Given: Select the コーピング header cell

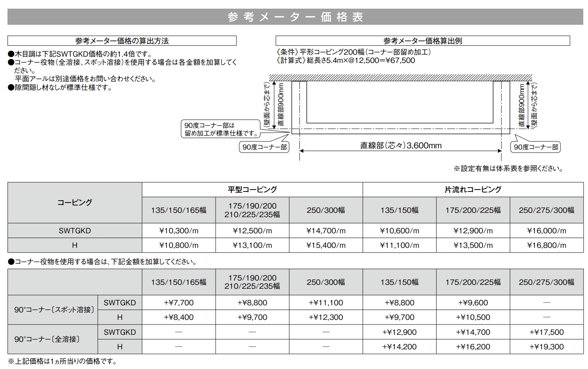Looking at the screenshot, I should [x=75, y=203].
